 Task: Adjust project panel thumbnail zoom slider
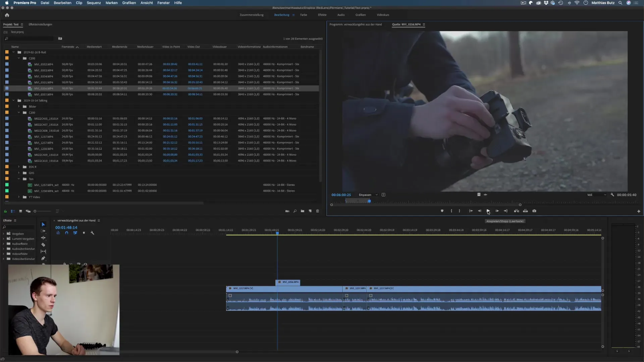42,211
